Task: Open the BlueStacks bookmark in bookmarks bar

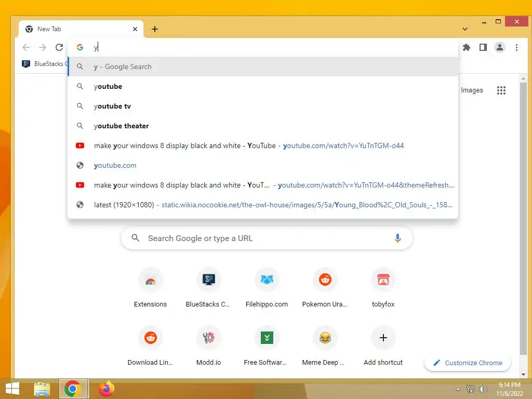Action: (44, 64)
